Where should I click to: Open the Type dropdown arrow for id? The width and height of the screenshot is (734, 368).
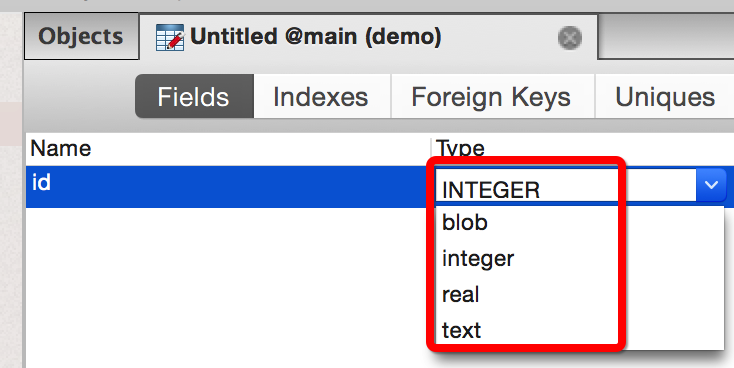(x=711, y=185)
